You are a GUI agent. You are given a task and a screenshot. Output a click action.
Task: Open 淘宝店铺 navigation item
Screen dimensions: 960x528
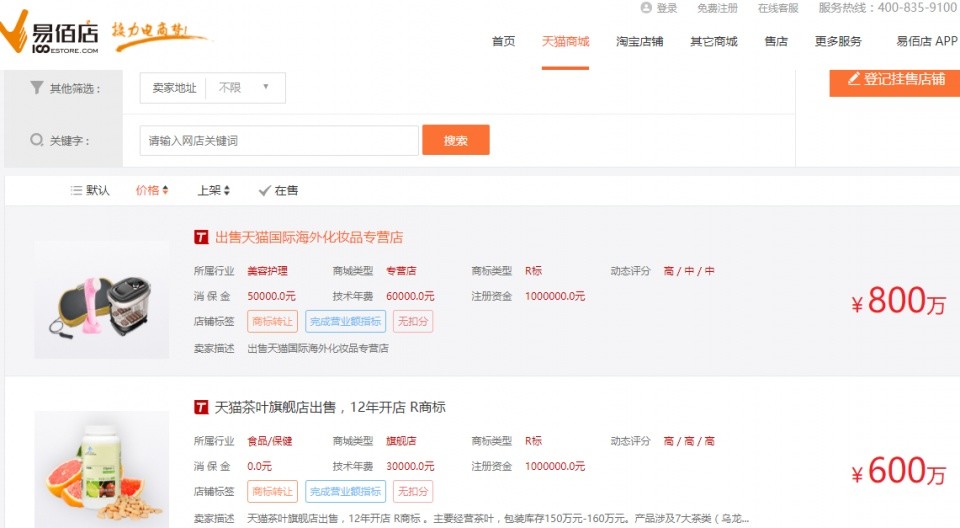tap(639, 42)
